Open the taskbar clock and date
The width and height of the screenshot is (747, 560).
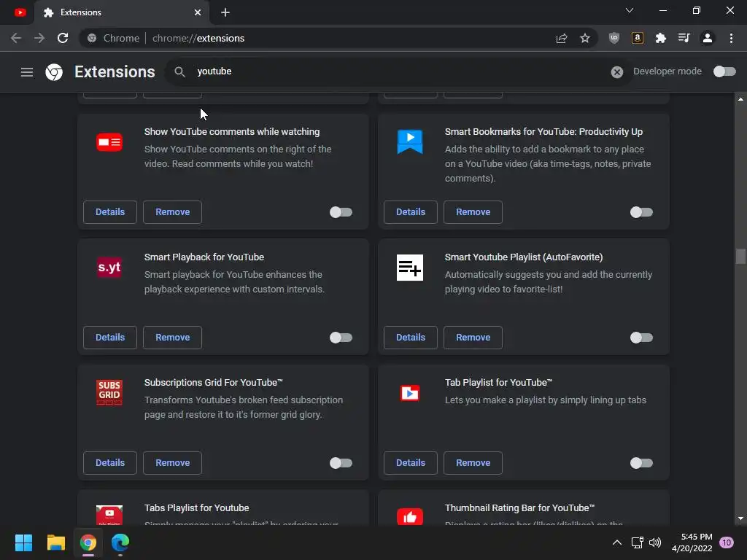point(692,542)
